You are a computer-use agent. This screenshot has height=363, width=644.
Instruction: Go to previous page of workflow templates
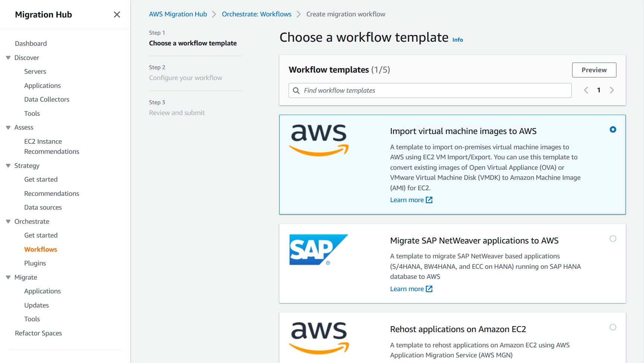point(586,90)
